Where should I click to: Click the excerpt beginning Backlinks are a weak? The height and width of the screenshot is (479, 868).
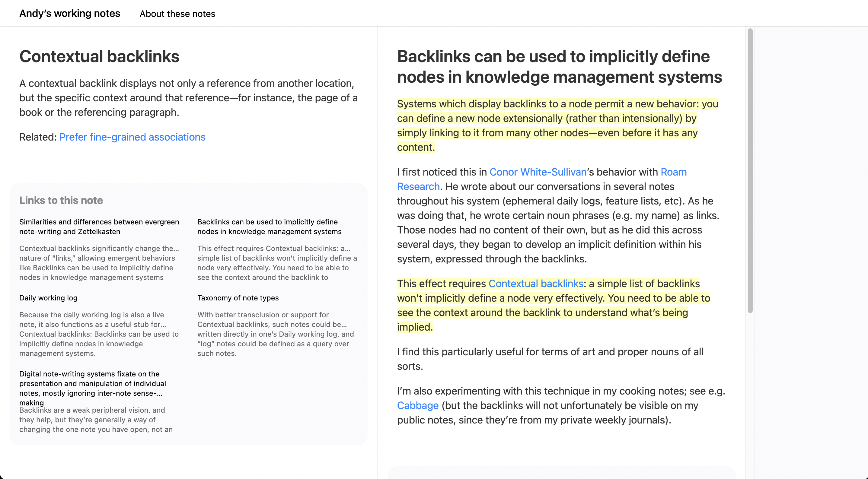point(96,420)
